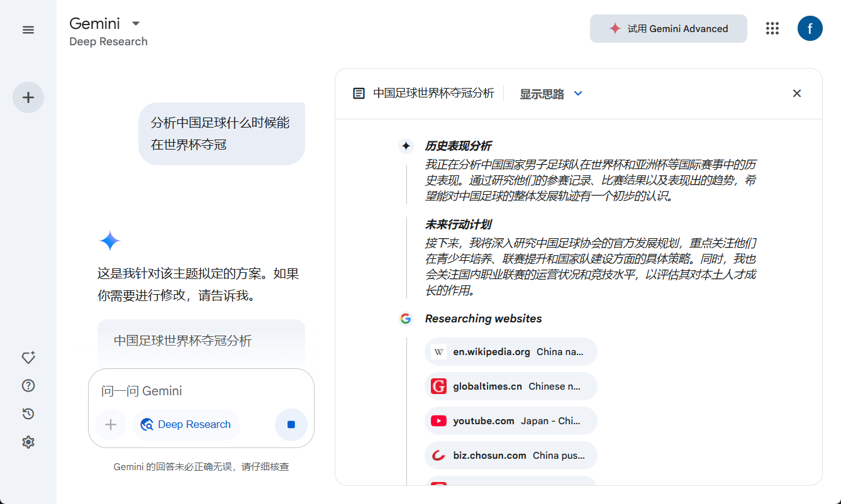The image size is (841, 504).
Task: Expand the Gemini model selector dropdown
Action: [x=135, y=24]
